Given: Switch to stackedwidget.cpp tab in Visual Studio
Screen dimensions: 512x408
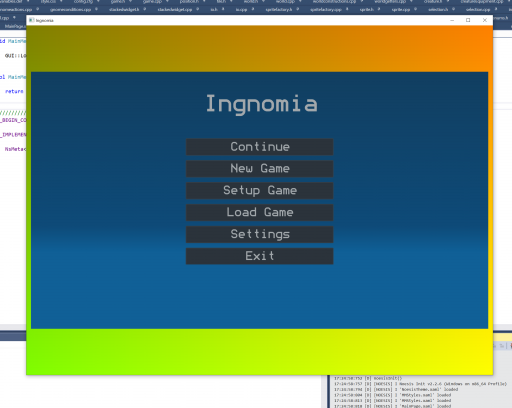Looking at the screenshot, I should [175, 9].
